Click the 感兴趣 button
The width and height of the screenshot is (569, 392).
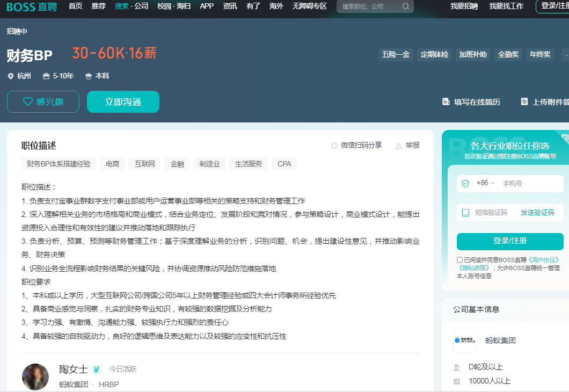coord(43,101)
